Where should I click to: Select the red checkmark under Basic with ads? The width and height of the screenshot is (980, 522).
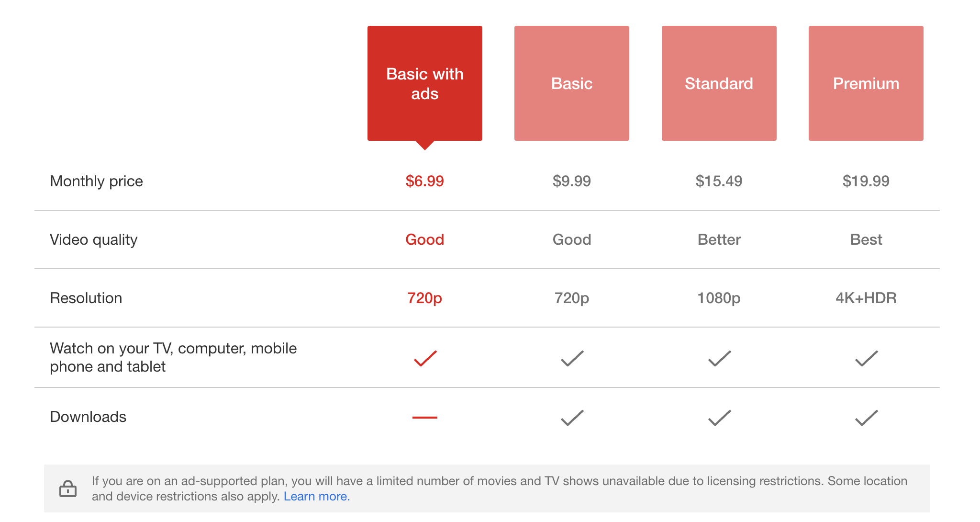[x=424, y=357]
